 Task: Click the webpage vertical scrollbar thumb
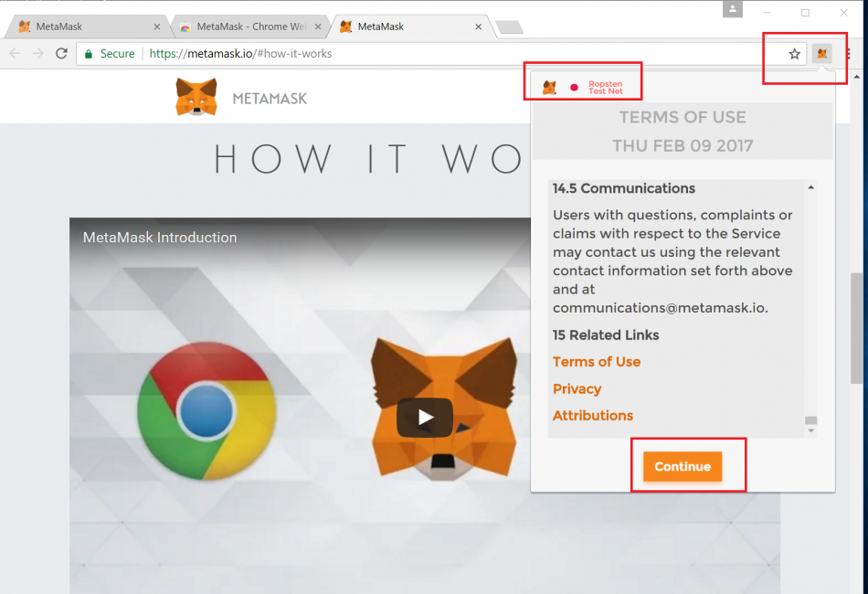point(856,328)
